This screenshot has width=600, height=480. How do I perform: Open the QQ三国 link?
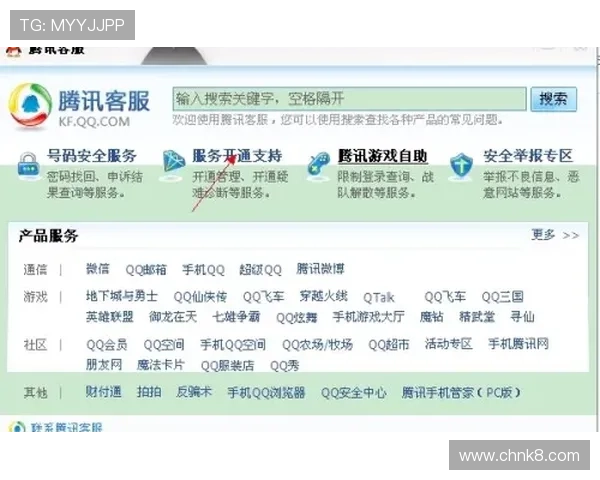[502, 297]
